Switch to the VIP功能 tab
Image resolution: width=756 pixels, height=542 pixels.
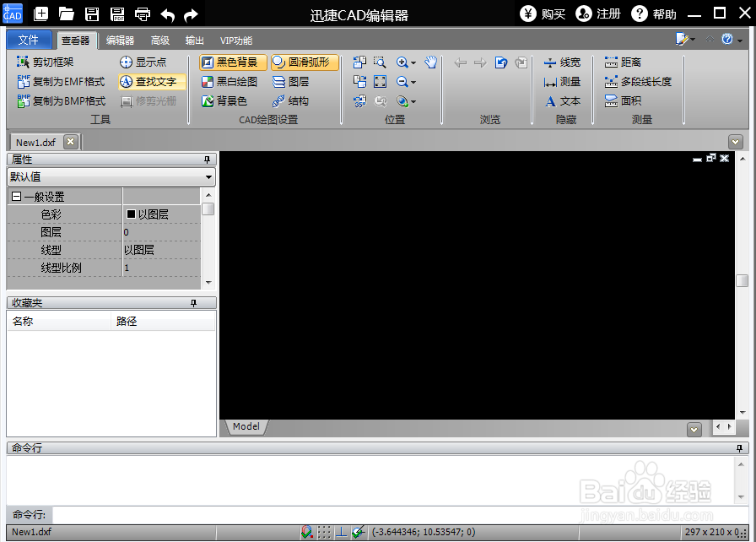click(236, 41)
